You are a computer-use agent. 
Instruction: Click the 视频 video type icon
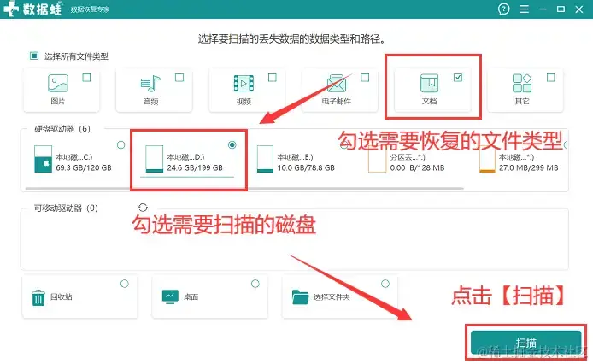pyautogui.click(x=244, y=84)
